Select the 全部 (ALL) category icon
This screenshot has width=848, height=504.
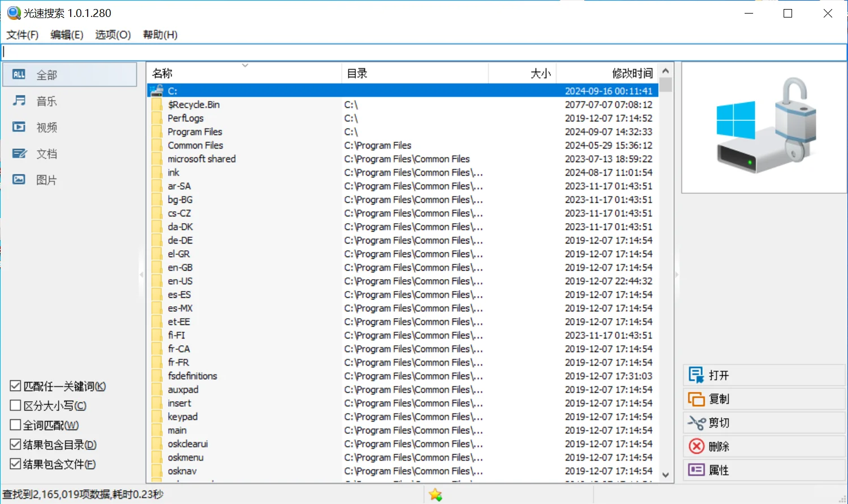point(19,75)
